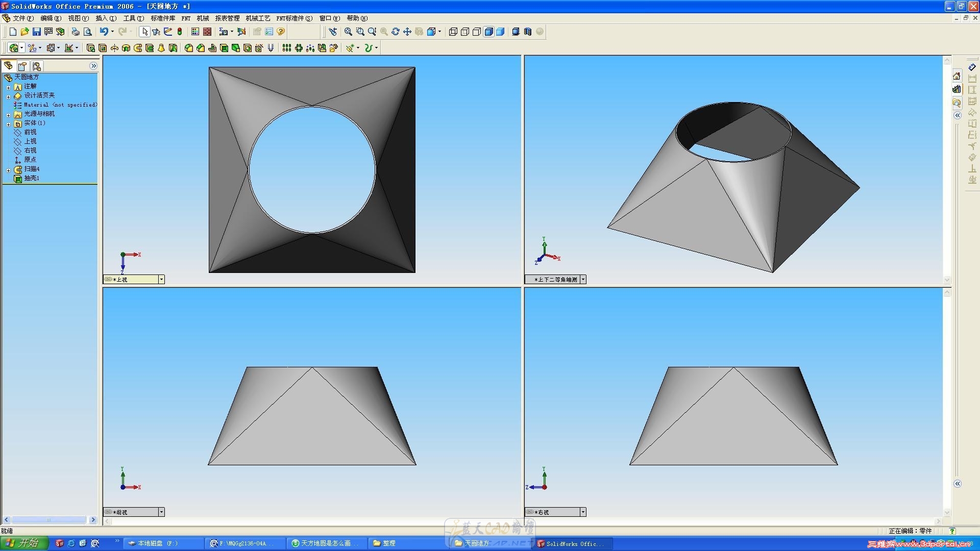Click the Print Preview icon
This screenshot has width=980, height=551.
pos(88,32)
